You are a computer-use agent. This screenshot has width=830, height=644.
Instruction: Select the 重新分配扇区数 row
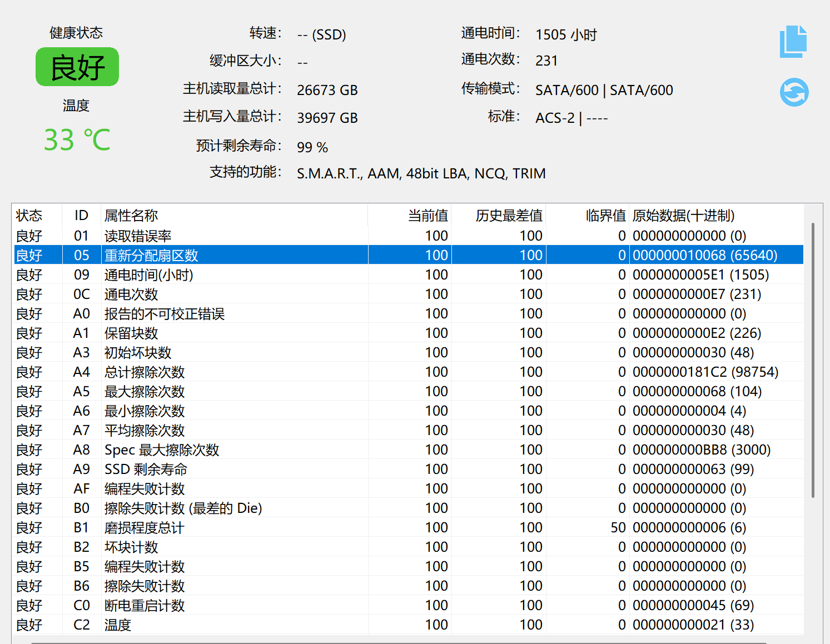(407, 255)
